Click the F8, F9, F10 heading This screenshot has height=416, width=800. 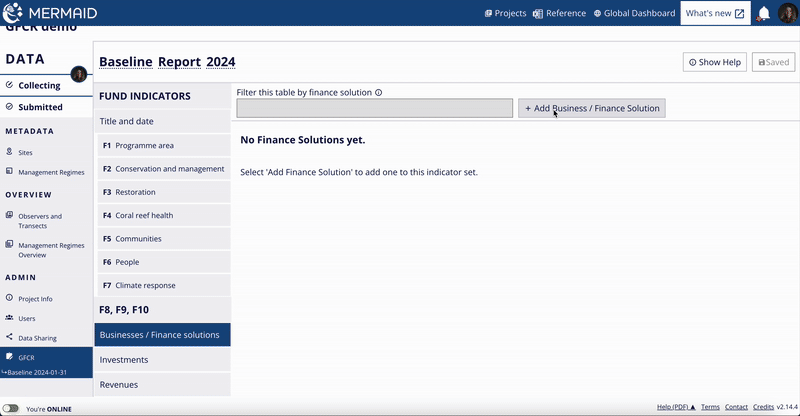tap(124, 310)
